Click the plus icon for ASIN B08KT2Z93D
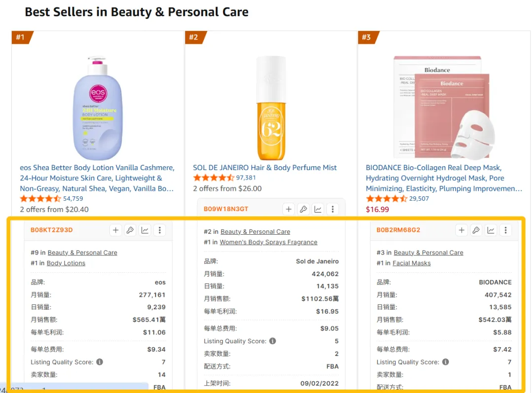Image resolution: width=532 pixels, height=393 pixels. (x=115, y=230)
